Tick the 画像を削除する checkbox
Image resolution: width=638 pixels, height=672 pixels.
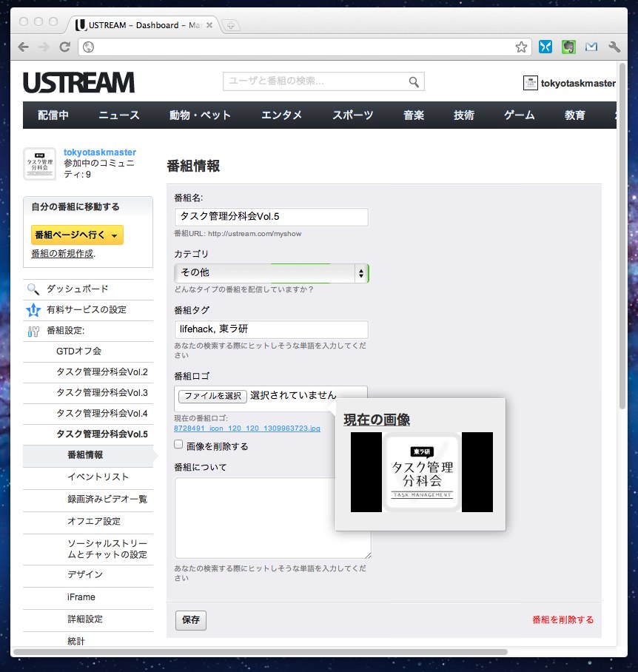178,445
